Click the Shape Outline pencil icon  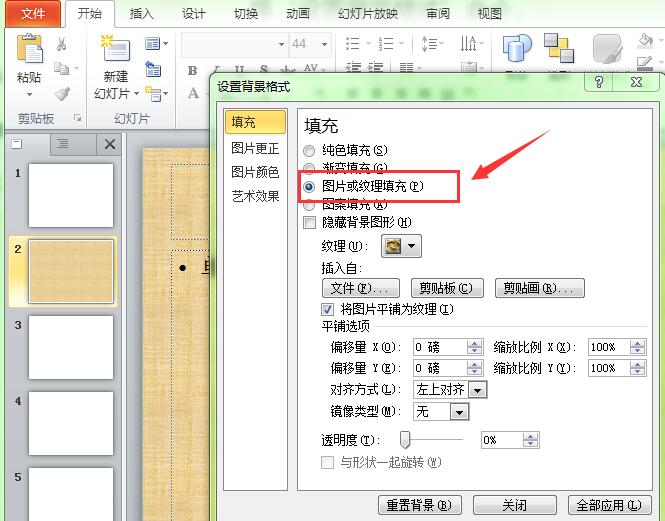tap(645, 64)
